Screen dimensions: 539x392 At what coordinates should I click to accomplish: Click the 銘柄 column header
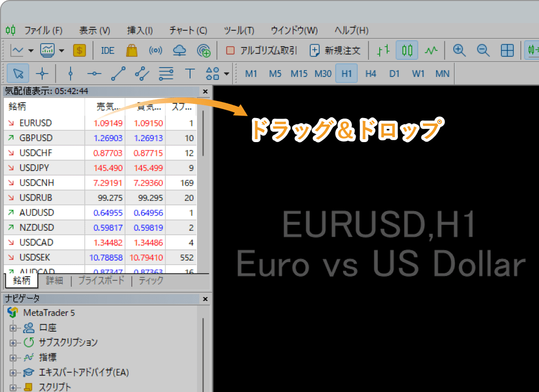click(44, 107)
